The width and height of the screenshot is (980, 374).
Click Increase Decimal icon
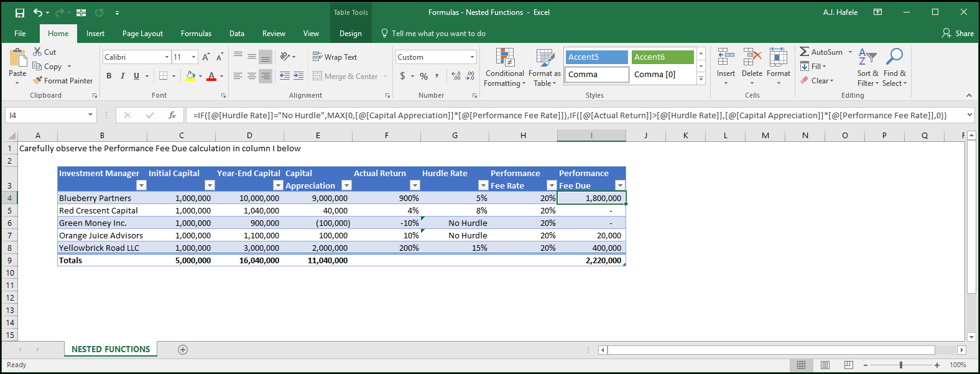point(456,76)
